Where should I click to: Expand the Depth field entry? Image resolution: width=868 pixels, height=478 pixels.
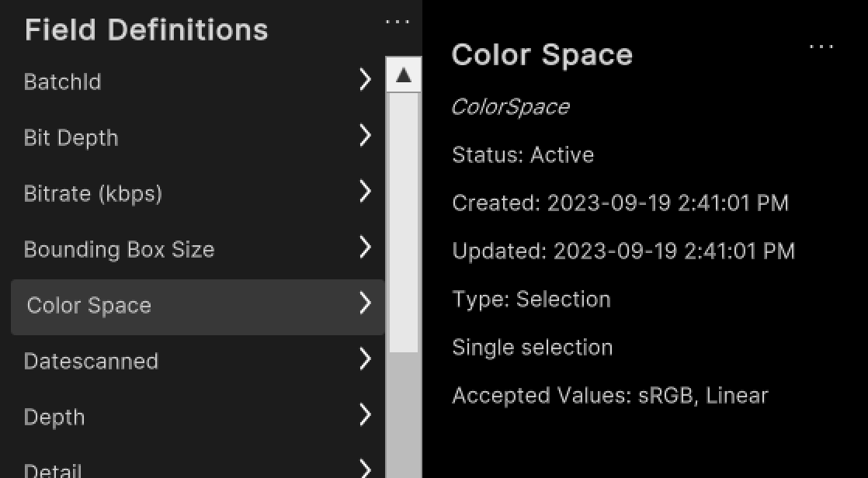[364, 415]
